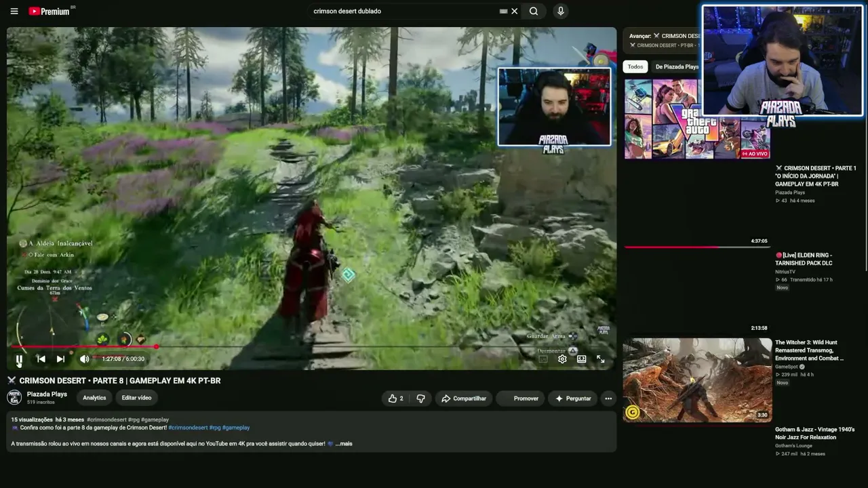
Task: Select the "Todos" filter chip
Action: click(635, 66)
